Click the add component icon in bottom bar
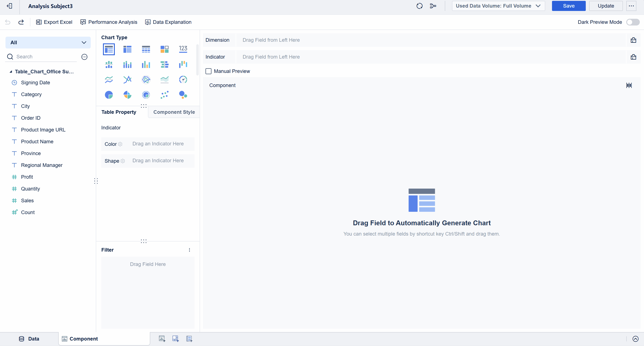The width and height of the screenshot is (644, 346). (x=162, y=339)
